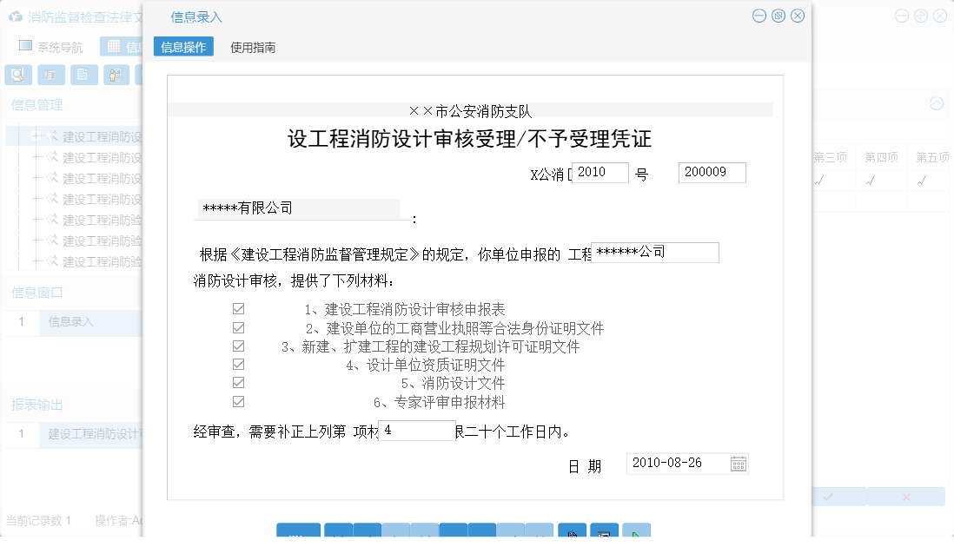Click the report list icon in the toolbar
The image size is (954, 560).
pos(51,75)
